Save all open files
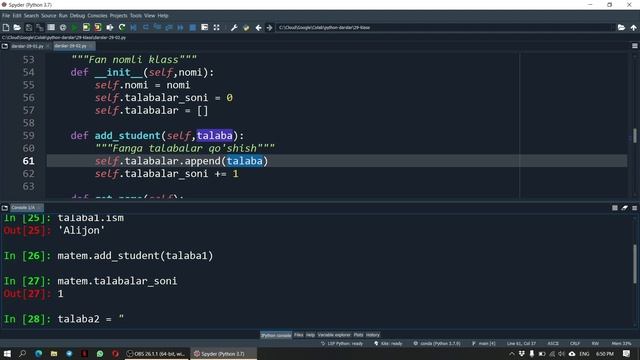Screen dimensions: 640x360 point(40,27)
